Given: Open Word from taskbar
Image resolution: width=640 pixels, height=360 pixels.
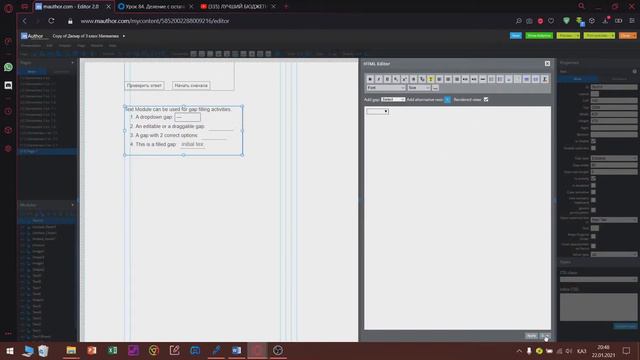Looking at the screenshot, I should point(236,351).
